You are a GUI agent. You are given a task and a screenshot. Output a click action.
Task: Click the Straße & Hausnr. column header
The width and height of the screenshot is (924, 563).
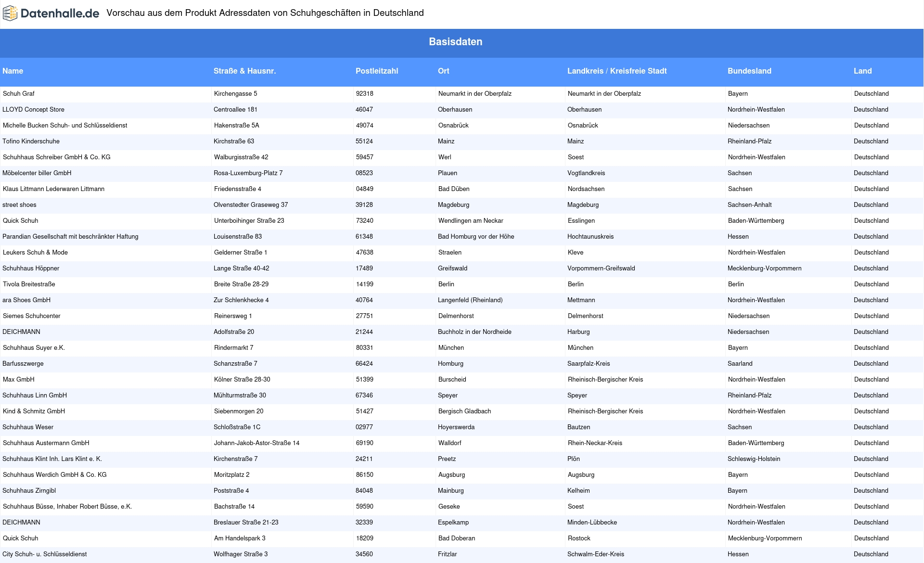pyautogui.click(x=244, y=71)
